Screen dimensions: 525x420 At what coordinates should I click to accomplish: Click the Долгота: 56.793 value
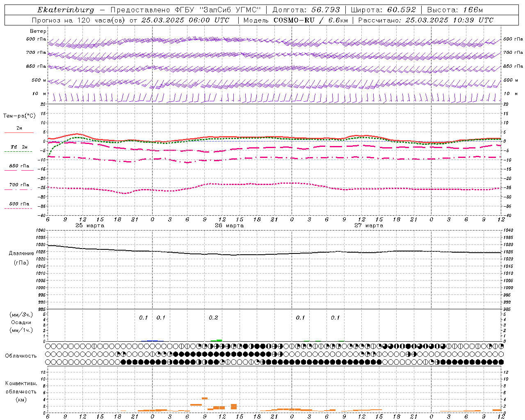pos(306,10)
